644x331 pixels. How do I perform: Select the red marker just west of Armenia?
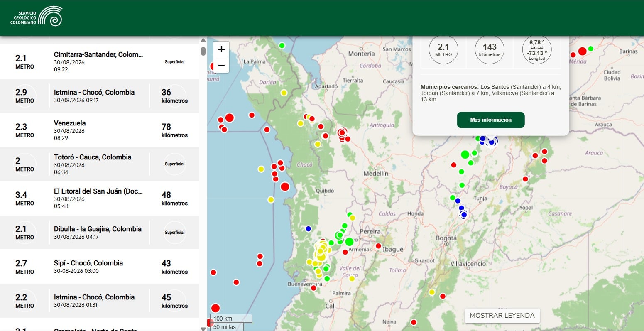click(x=345, y=252)
